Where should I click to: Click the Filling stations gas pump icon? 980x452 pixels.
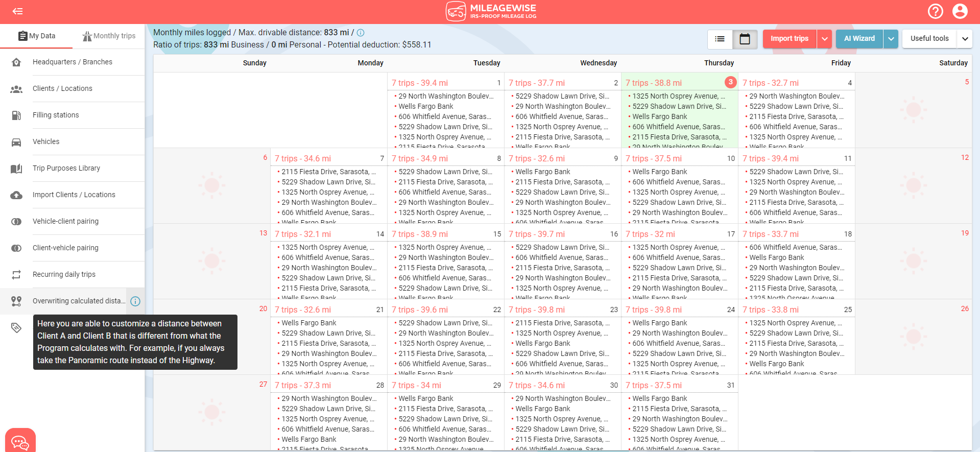[16, 115]
